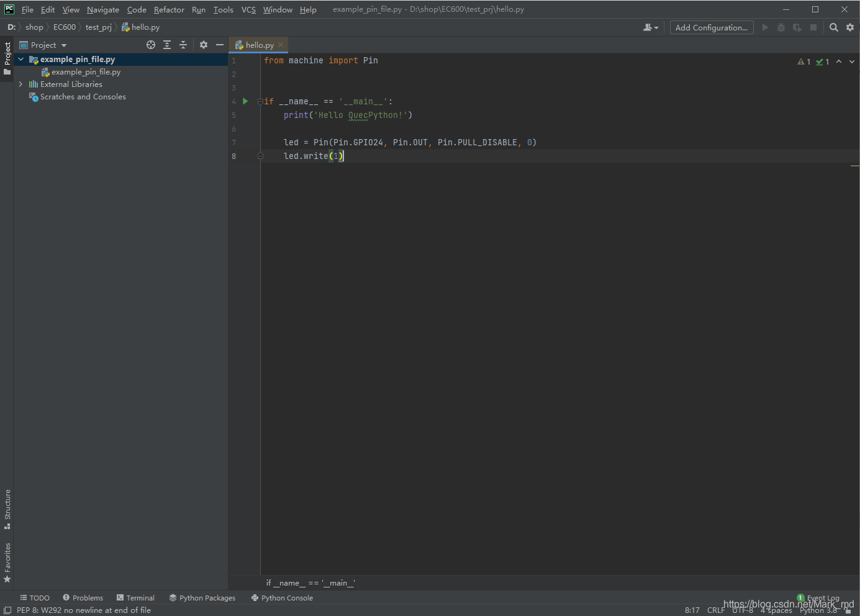Click the test_prj breadcrumb
Screen dimensions: 860x616
coord(99,27)
